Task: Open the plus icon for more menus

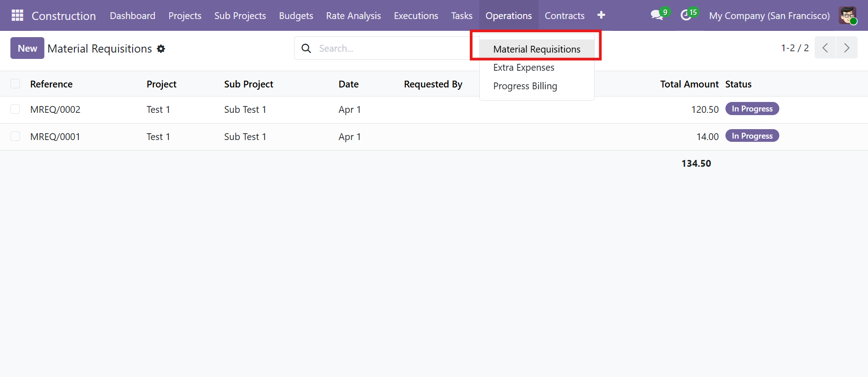Action: [x=601, y=15]
